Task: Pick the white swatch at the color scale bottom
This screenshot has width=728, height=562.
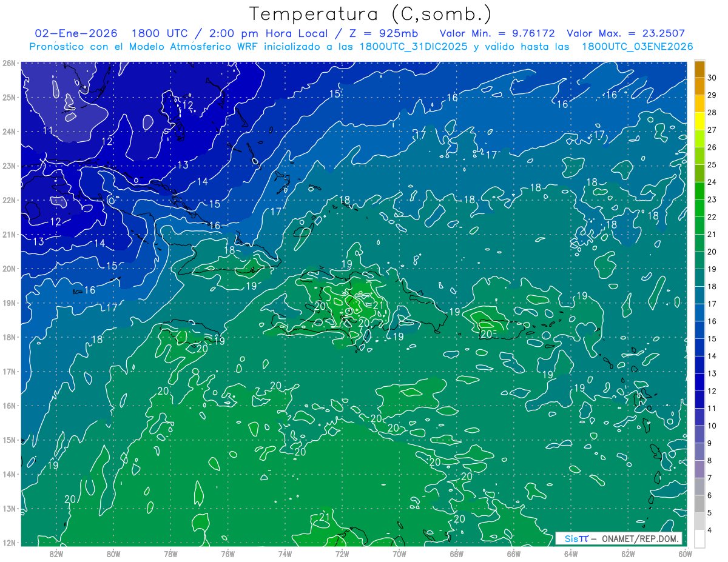Action: tap(699, 538)
